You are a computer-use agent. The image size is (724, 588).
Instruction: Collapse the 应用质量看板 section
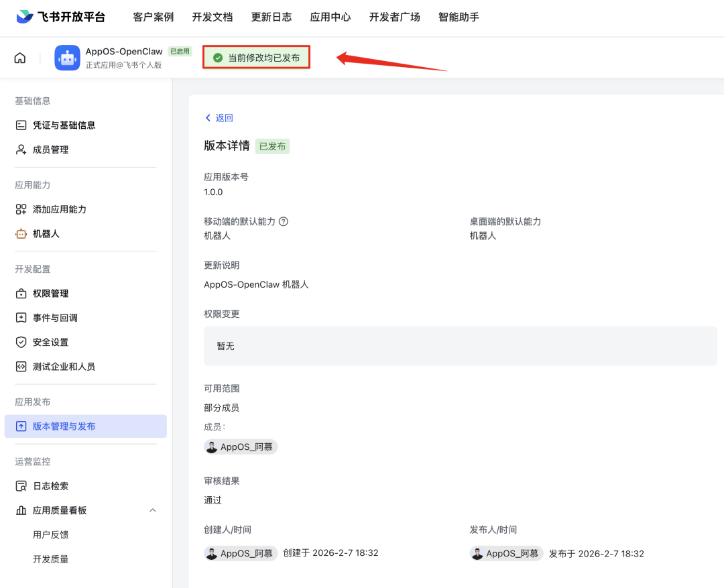click(x=153, y=510)
